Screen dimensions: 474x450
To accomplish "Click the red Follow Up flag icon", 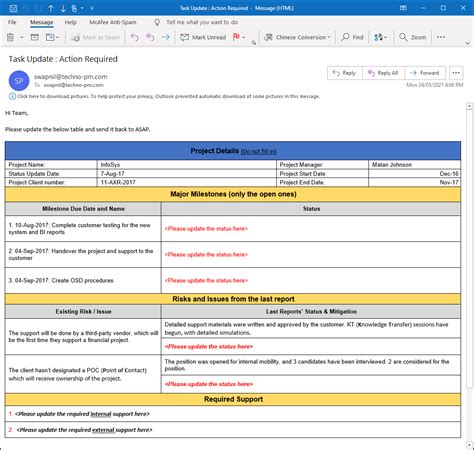I will pyautogui.click(x=236, y=37).
